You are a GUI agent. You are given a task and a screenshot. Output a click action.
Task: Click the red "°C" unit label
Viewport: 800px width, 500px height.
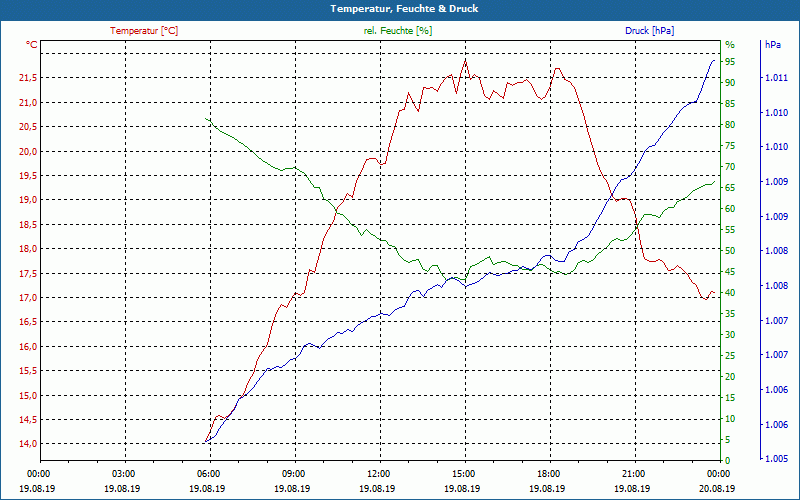click(32, 45)
